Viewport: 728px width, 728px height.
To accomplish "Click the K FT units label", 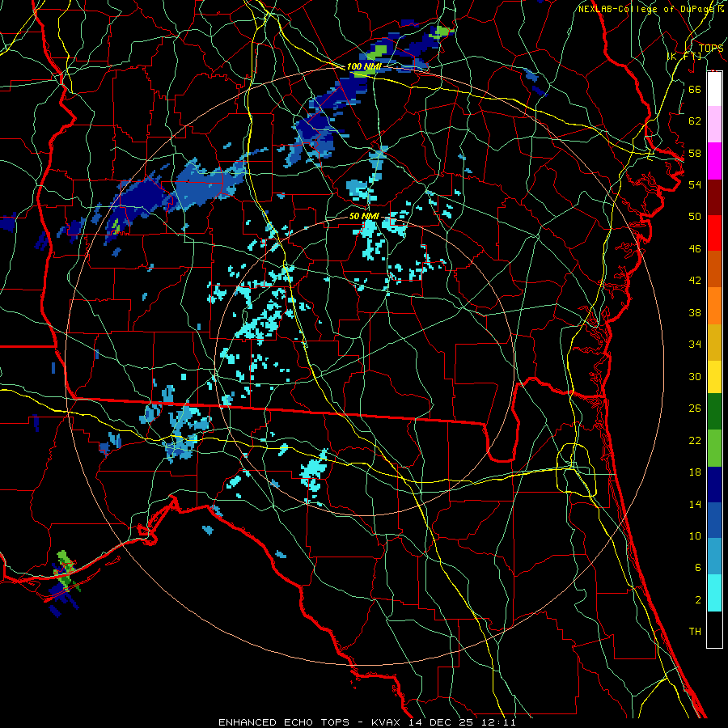I will click(x=684, y=56).
